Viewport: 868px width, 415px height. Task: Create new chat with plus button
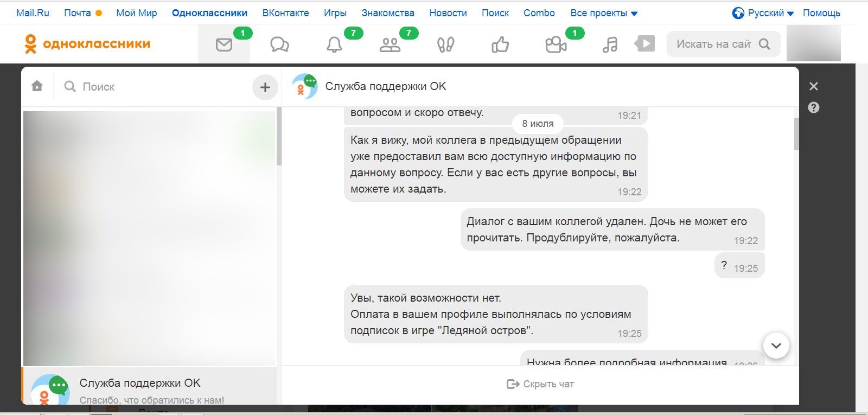pos(265,87)
